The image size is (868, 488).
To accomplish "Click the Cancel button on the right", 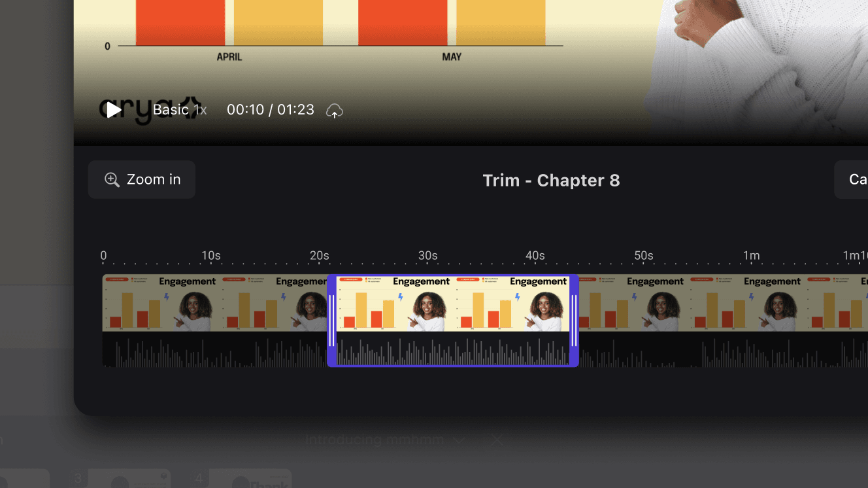I will point(857,179).
